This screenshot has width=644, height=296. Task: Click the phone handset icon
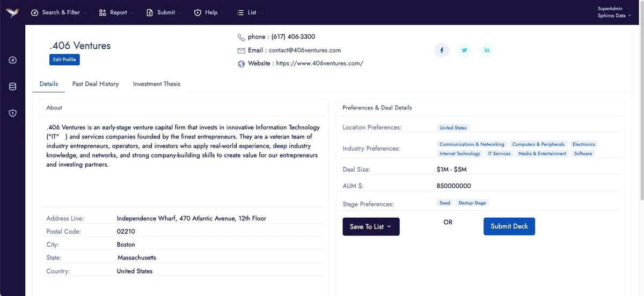click(x=241, y=37)
